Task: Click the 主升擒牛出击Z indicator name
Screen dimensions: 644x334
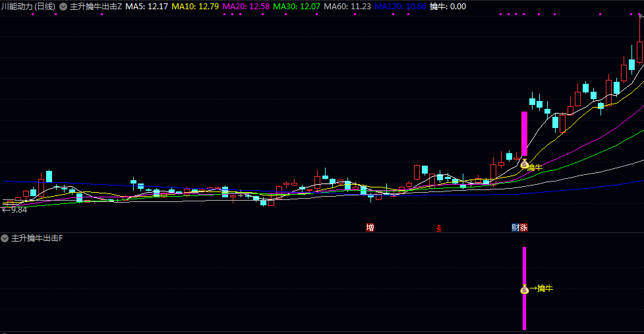Action: pyautogui.click(x=96, y=7)
